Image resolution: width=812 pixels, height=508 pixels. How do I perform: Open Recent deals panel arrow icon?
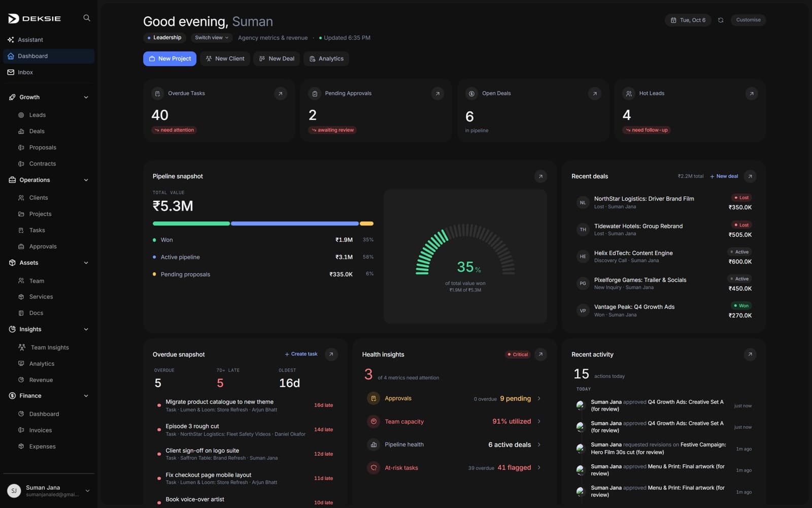point(750,176)
